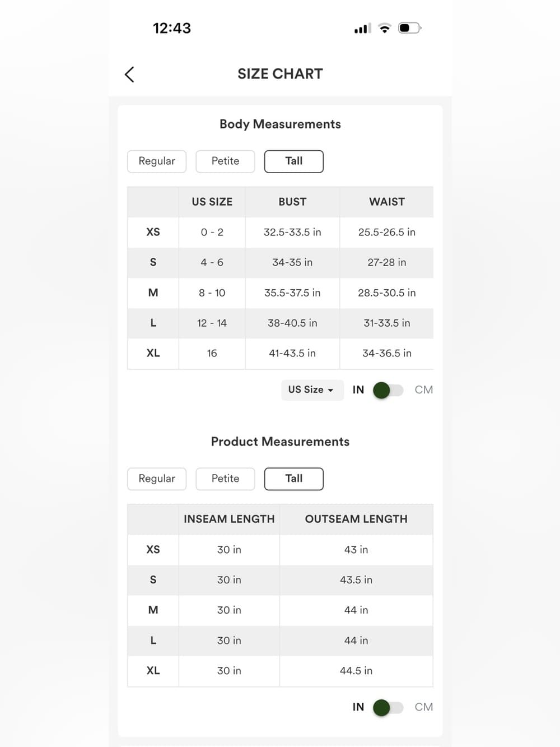Open the US Size dropdown

[x=312, y=389]
